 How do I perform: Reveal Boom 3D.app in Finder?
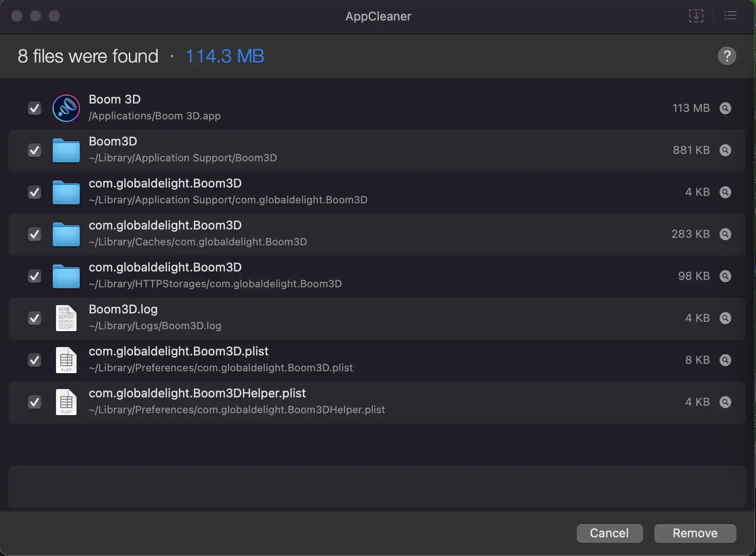725,108
